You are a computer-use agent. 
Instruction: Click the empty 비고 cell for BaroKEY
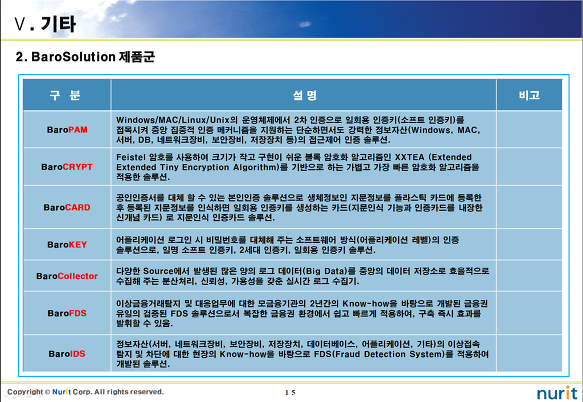(x=529, y=244)
